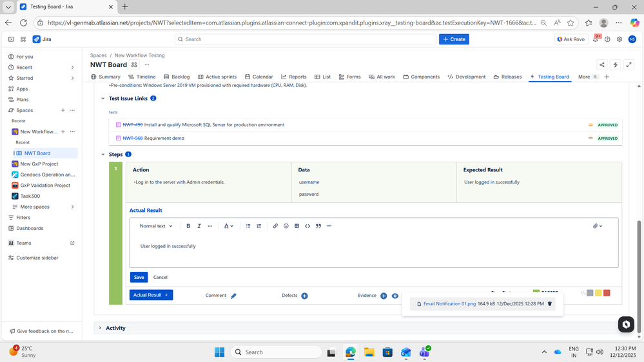Add a link via the editor toolbar

275,226
